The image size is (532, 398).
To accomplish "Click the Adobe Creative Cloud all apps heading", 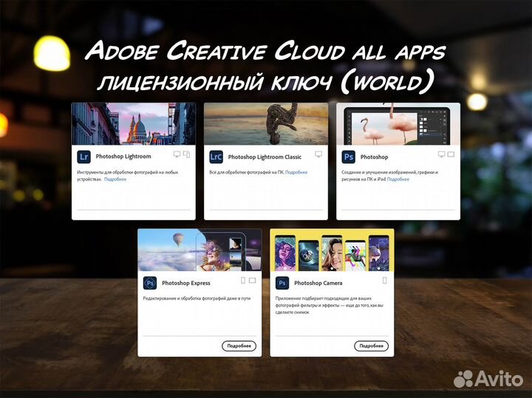I will click(x=265, y=51).
